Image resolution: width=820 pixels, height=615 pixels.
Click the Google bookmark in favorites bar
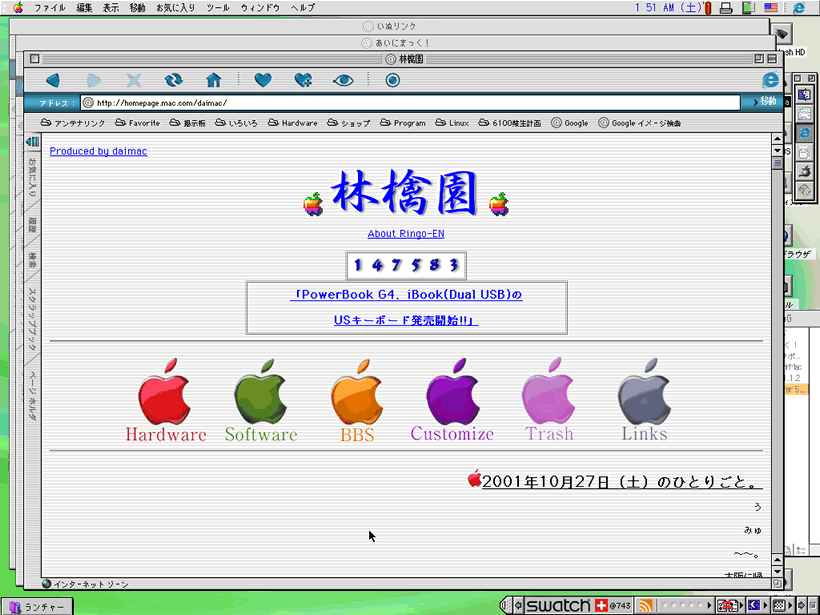[570, 123]
